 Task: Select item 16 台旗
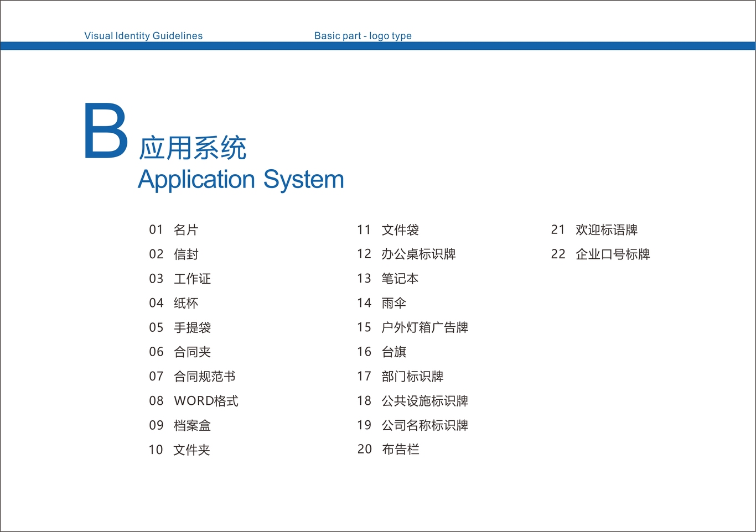click(382, 352)
